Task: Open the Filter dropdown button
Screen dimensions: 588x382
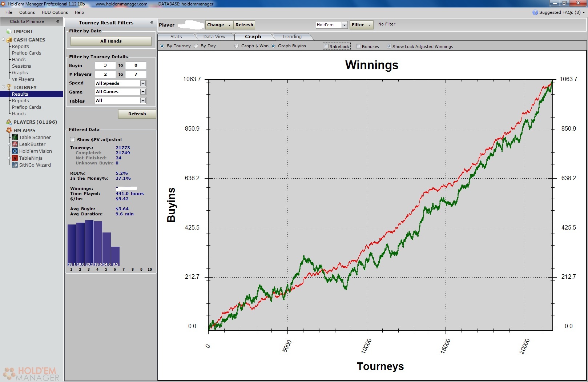Action: pyautogui.click(x=362, y=25)
